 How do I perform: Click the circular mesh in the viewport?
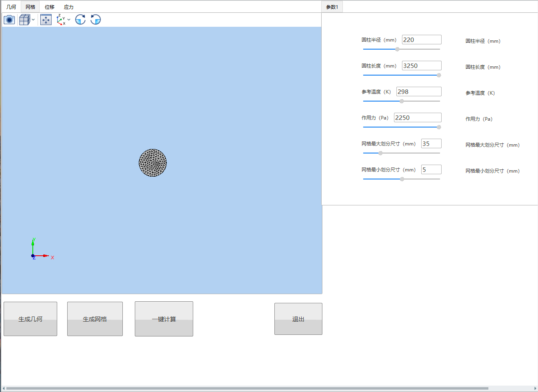pos(153,163)
